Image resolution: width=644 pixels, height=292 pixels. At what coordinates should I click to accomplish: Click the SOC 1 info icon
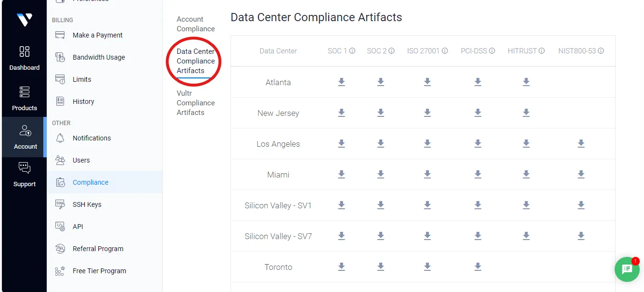coord(352,51)
